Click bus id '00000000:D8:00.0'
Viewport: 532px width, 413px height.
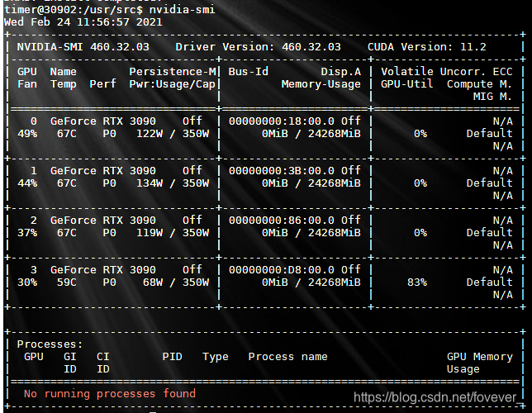click(x=281, y=270)
